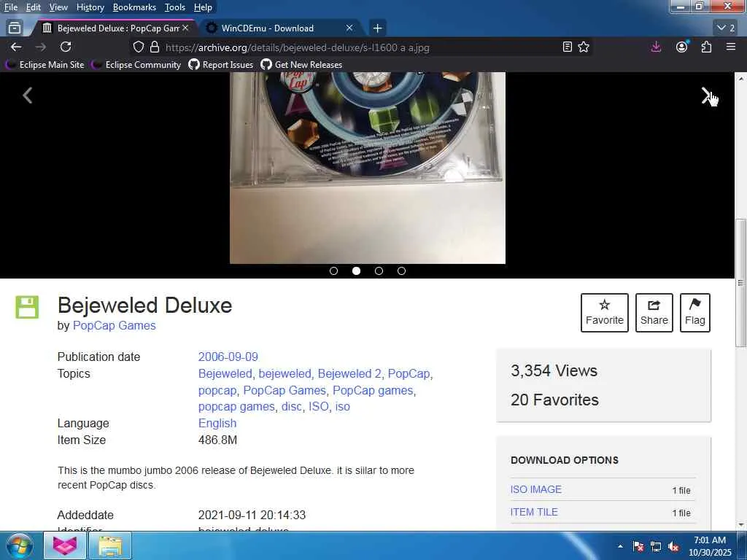Open the Windows Start button
The image size is (747, 560).
20,545
